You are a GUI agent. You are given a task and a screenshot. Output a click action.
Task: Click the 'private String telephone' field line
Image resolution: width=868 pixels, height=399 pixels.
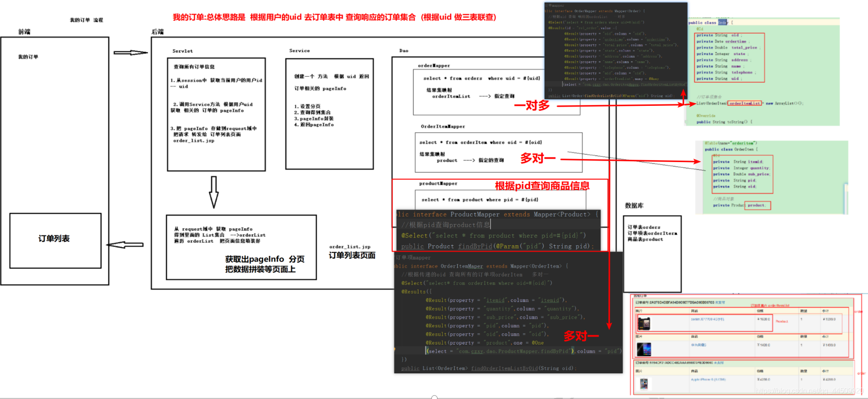coord(726,72)
